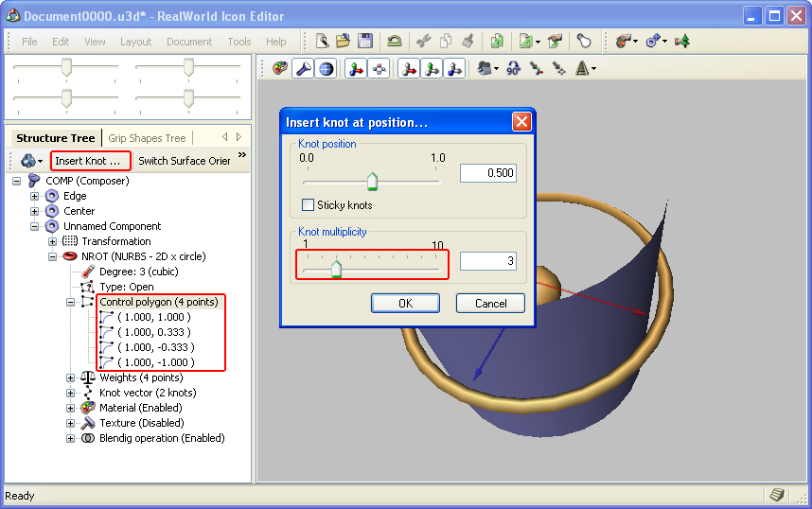Click the status bar stacked layers icon
The image size is (812, 509).
point(776,495)
